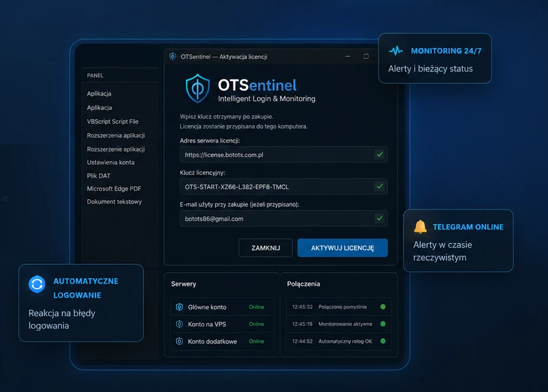Select Plik DAT in panel
This screenshot has width=548, height=392.
point(98,176)
